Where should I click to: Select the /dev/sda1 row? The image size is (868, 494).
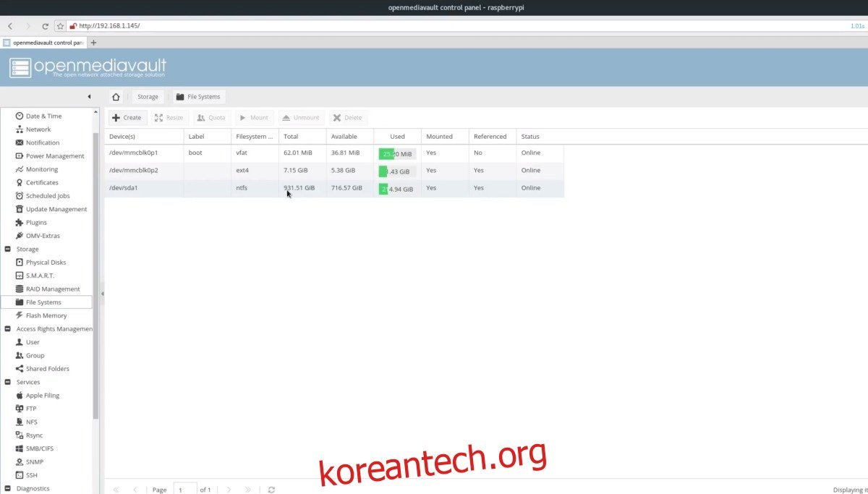[x=334, y=188]
